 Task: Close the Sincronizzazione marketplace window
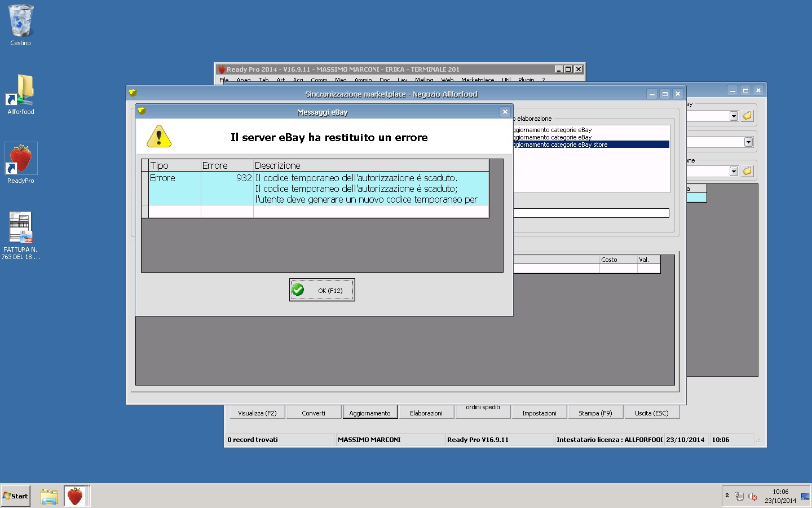pyautogui.click(x=678, y=94)
